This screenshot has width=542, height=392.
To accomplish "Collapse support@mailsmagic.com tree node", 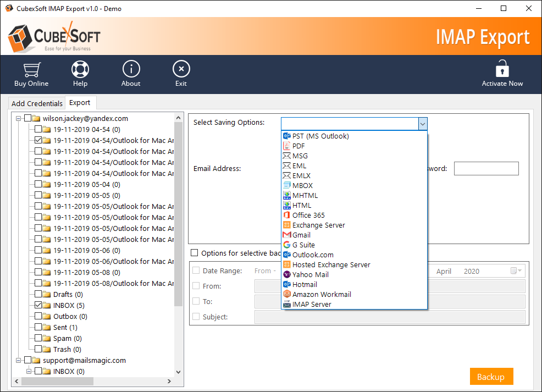I will click(18, 361).
